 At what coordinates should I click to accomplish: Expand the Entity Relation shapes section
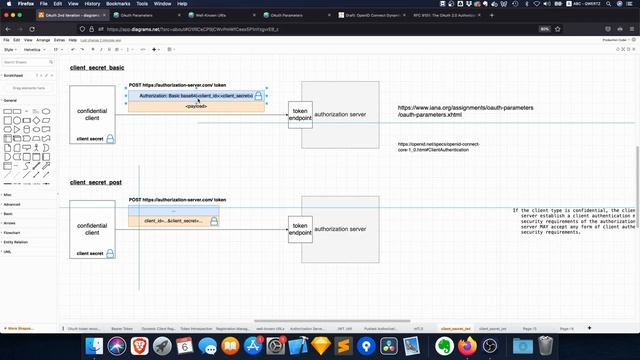(x=16, y=242)
